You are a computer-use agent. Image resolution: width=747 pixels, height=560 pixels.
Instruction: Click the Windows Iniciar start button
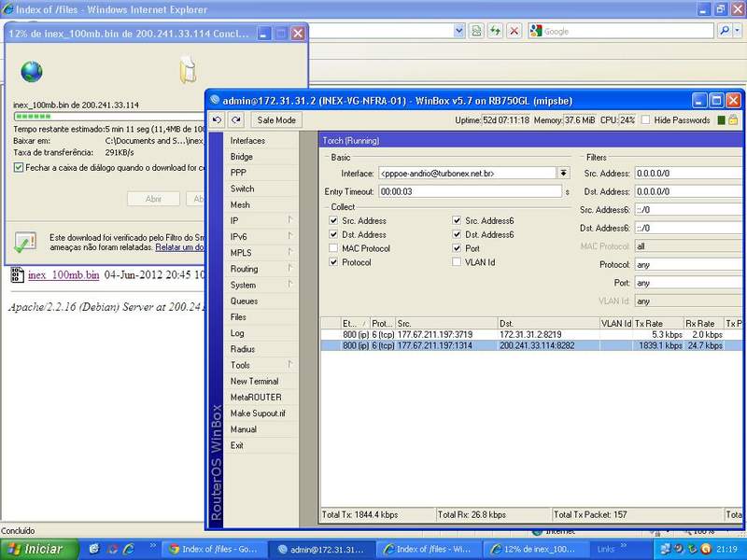(37, 549)
